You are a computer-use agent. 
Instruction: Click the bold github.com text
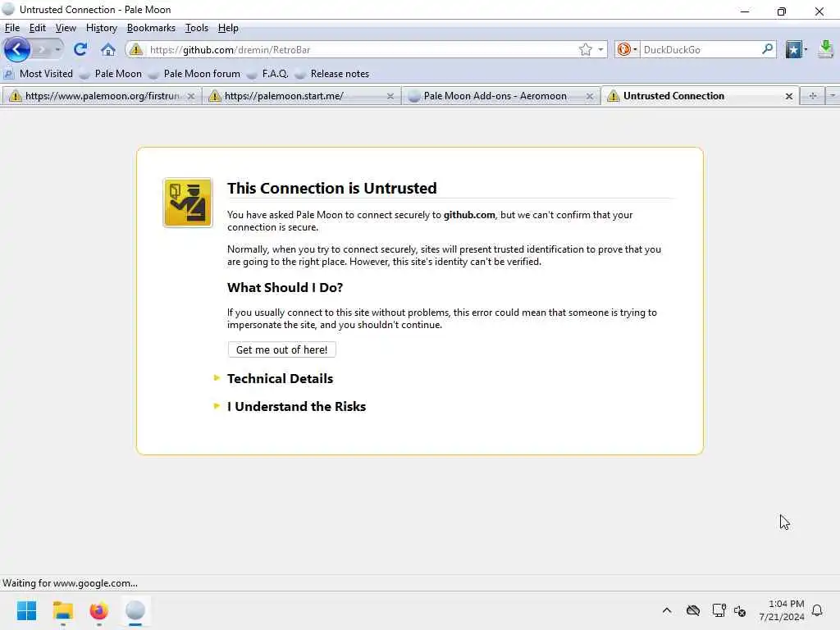tap(468, 215)
